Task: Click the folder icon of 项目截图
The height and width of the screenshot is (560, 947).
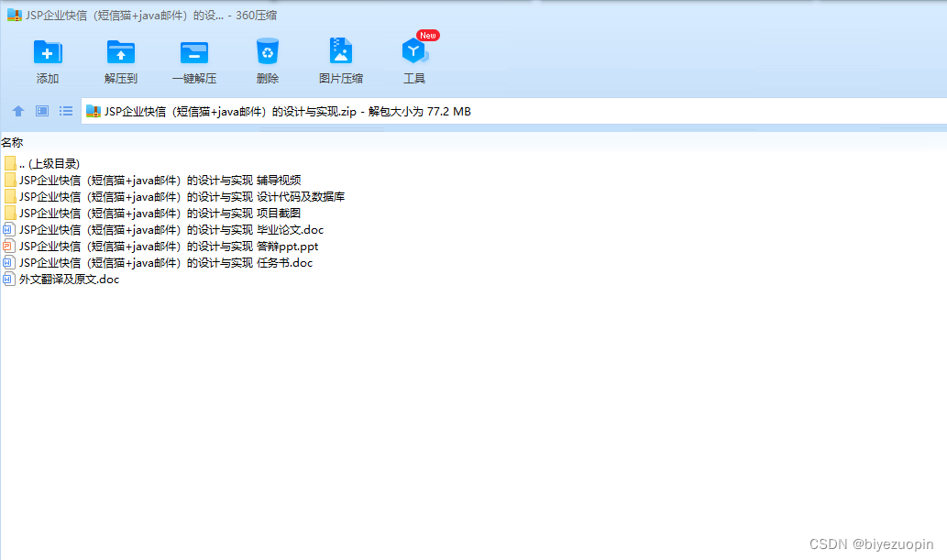Action: [10, 214]
